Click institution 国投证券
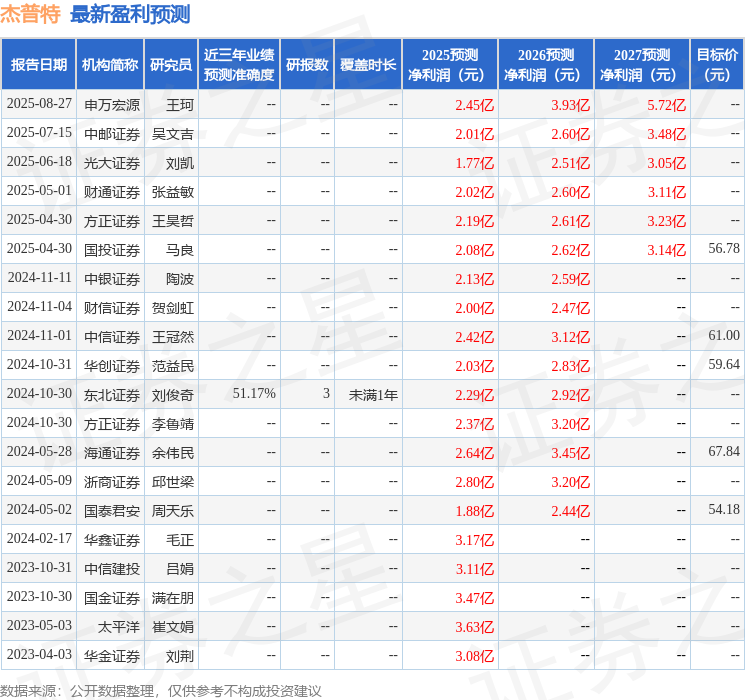 (112, 250)
